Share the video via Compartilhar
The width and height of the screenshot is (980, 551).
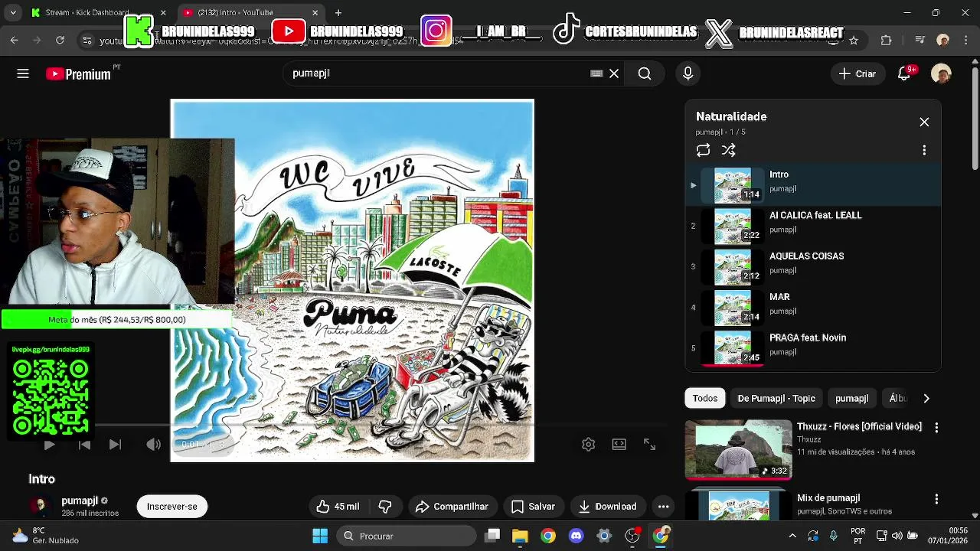(x=452, y=507)
